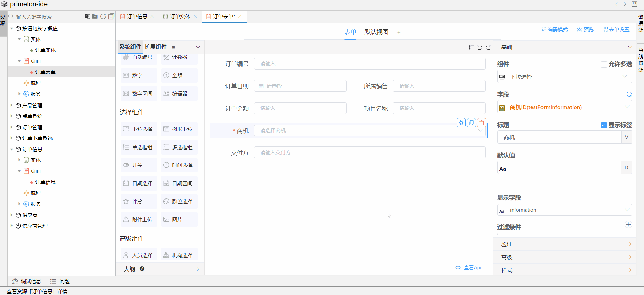
Task: Click the redo arrow in form toolbar
Action: (x=488, y=47)
